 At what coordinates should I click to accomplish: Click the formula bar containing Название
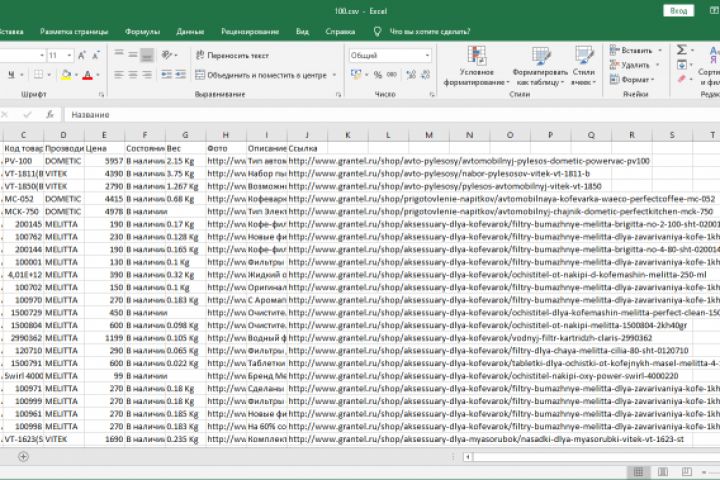[x=393, y=114]
